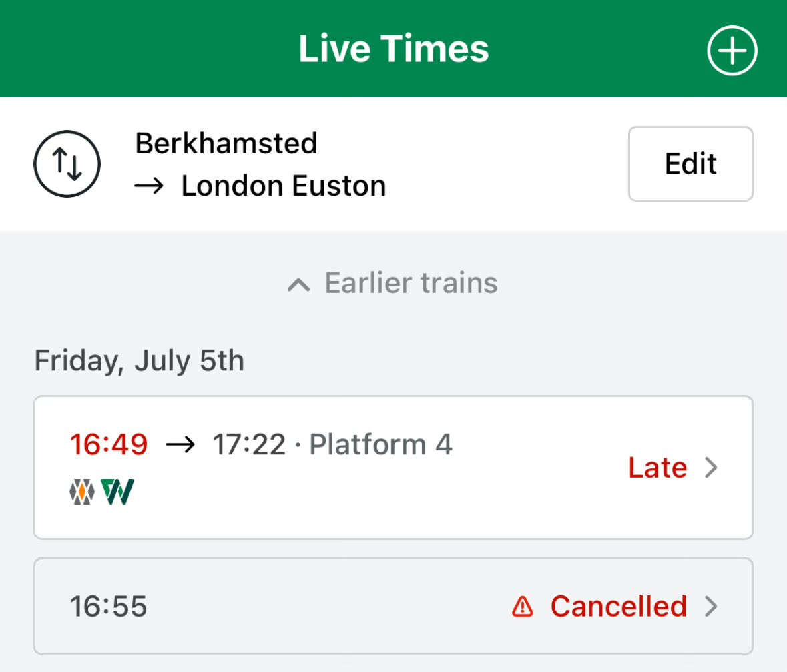This screenshot has height=672, width=787.
Task: Tap the Cancelled status label
Action: tap(618, 606)
